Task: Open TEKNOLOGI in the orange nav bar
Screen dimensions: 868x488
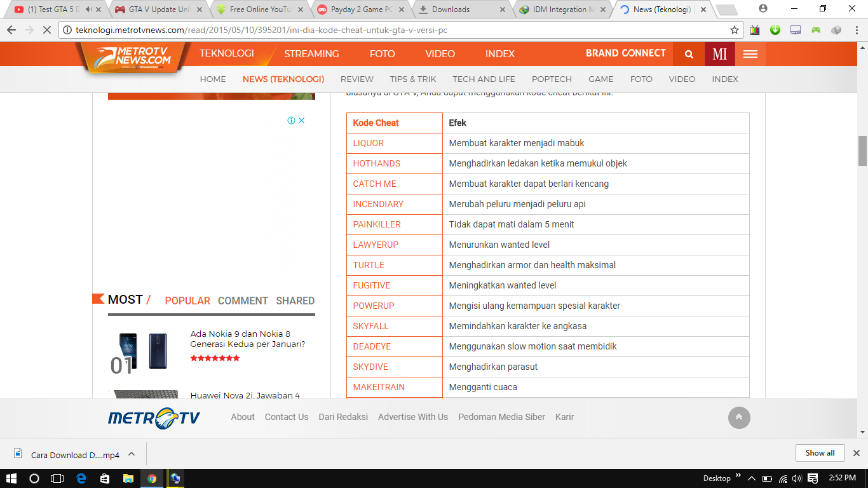Action: click(227, 54)
